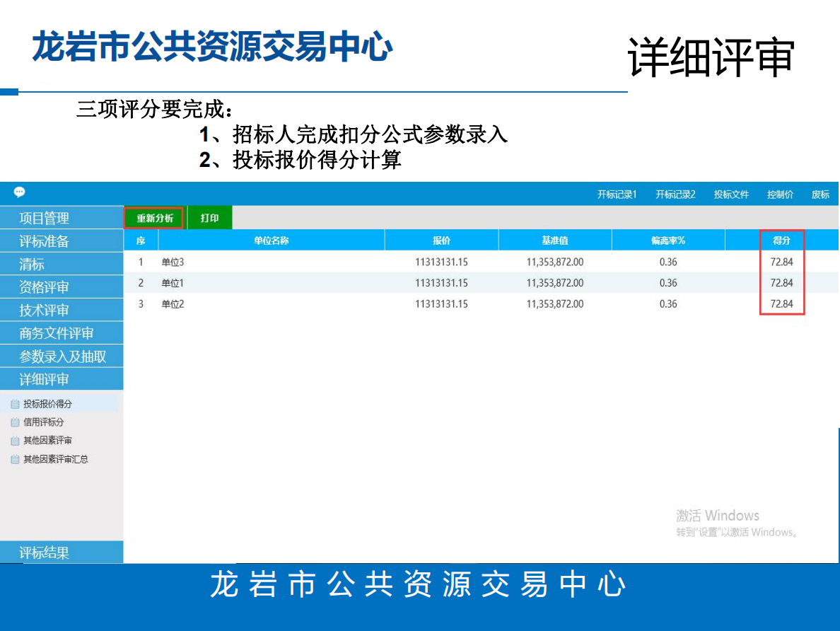840x631 pixels.
Task: Click the 72.84 score in 单位3 row
Action: click(781, 262)
